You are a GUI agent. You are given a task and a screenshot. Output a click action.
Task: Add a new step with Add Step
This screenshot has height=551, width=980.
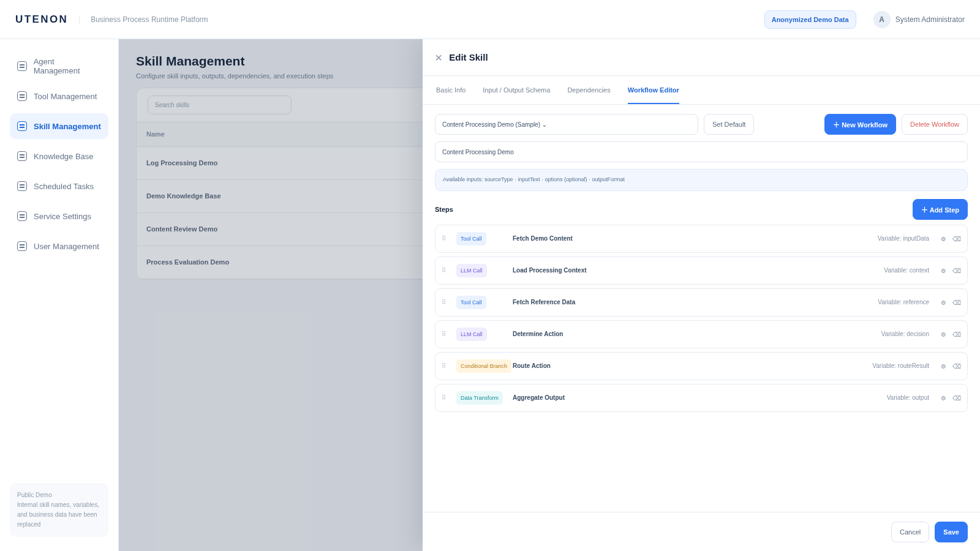pyautogui.click(x=940, y=209)
